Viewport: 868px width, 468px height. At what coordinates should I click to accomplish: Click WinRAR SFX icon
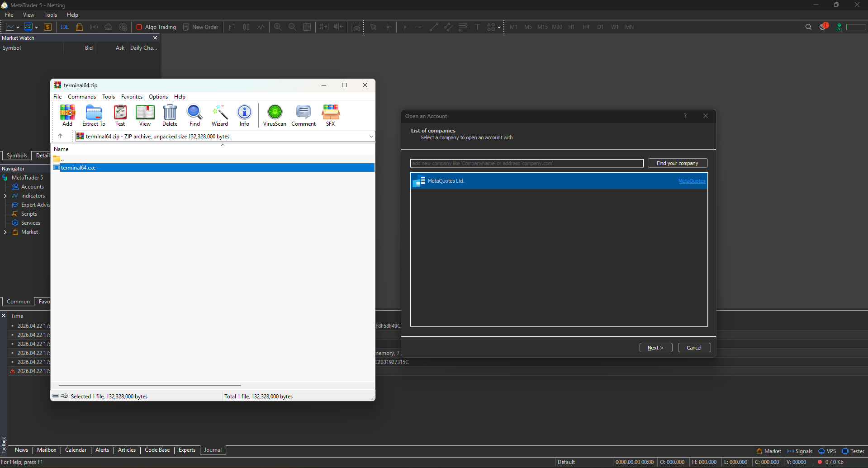pyautogui.click(x=331, y=115)
